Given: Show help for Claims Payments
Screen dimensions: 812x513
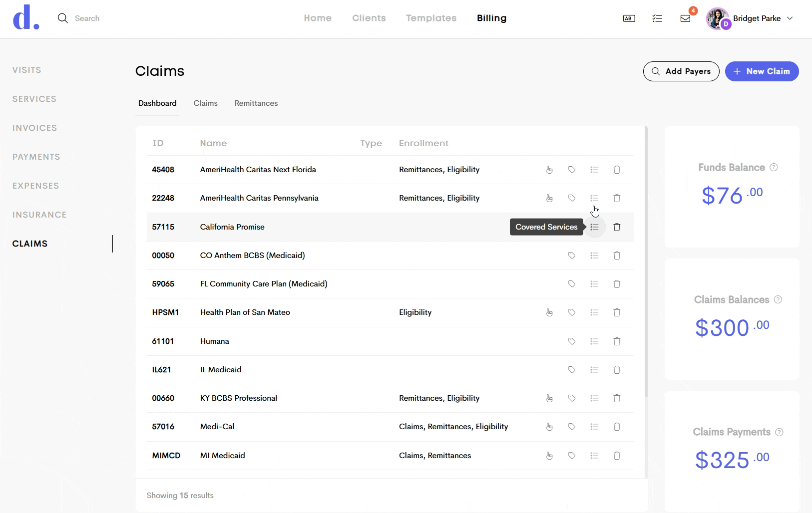Looking at the screenshot, I should (779, 432).
